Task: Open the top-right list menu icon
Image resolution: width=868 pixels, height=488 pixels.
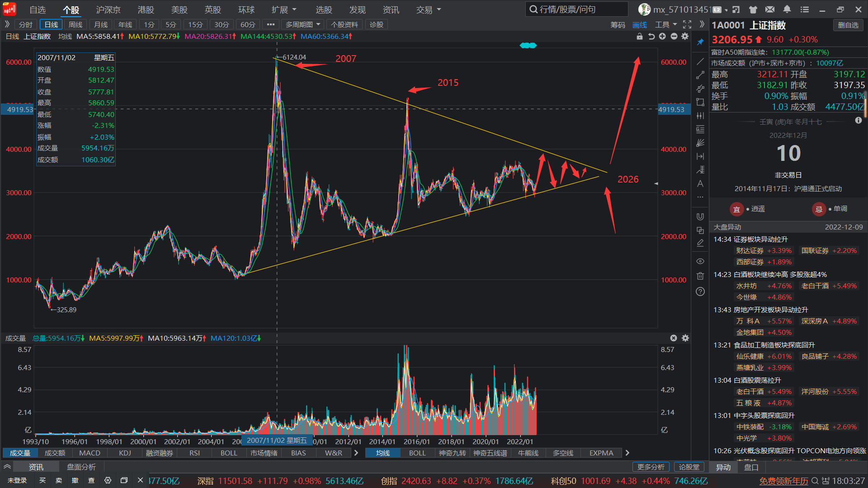Action: (805, 9)
